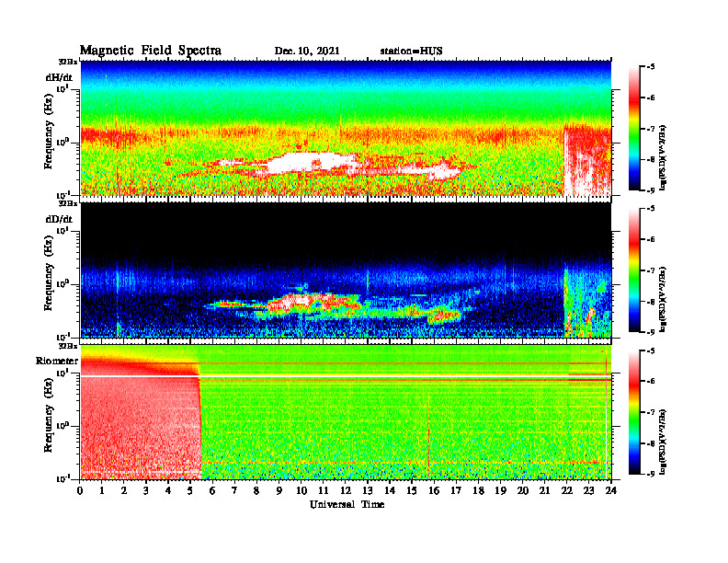Viewport: 728px width, 563px height.
Task: Click the Riometer panel label
Action: [57, 361]
